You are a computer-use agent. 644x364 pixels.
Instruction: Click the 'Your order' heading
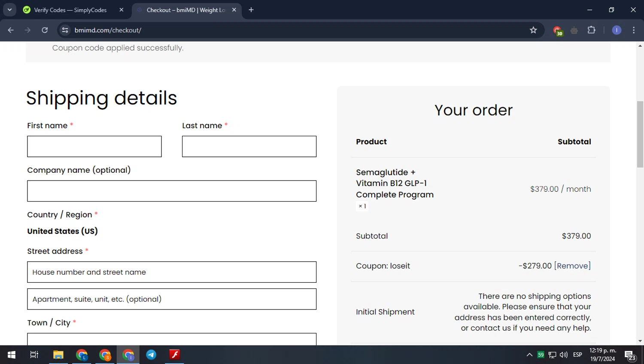click(x=474, y=110)
